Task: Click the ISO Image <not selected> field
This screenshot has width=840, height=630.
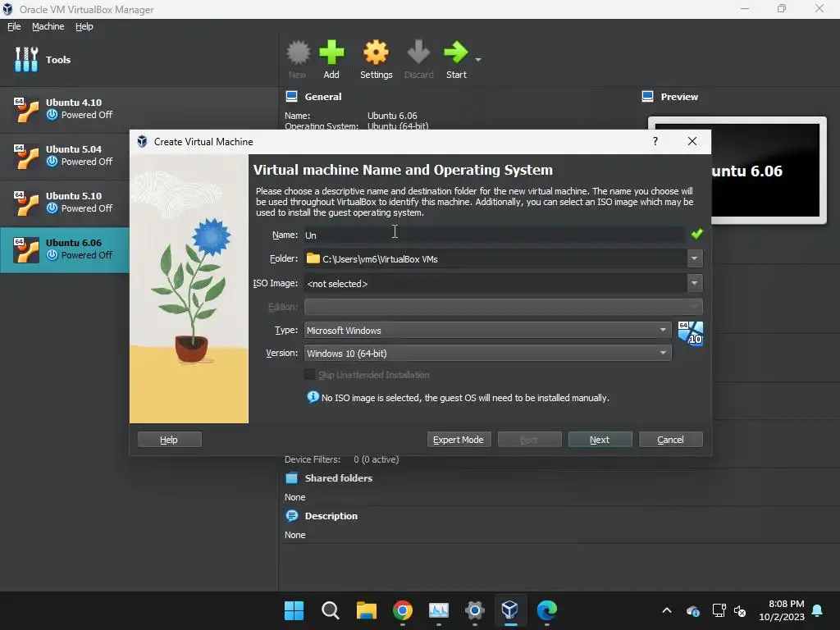Action: coord(495,283)
